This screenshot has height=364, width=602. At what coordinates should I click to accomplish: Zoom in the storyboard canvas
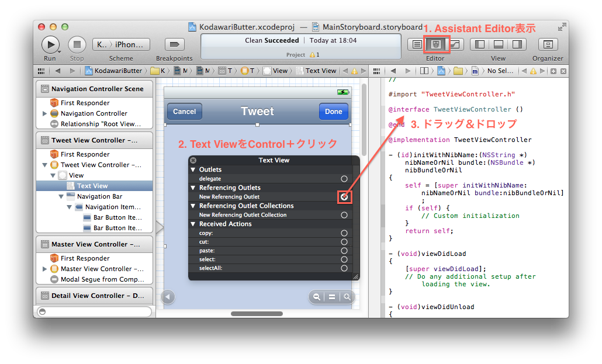pos(347,297)
